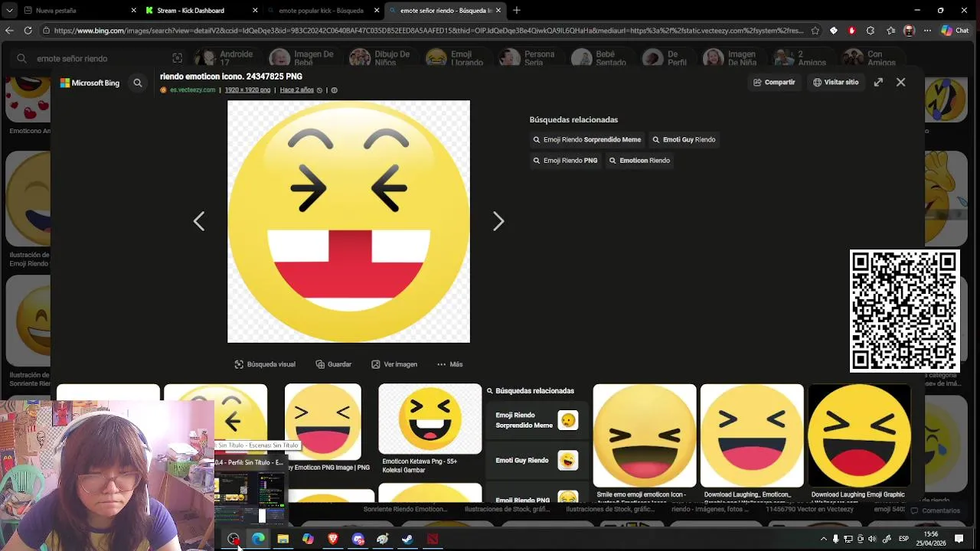Open Smile emo emoji emoticon icon thumbnail
Screen dimensions: 980x551
(x=645, y=435)
